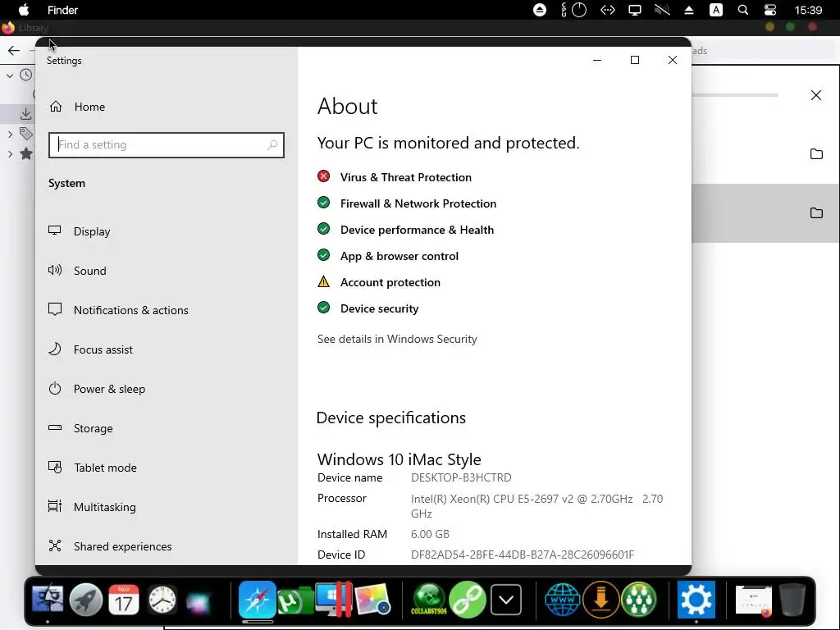840x630 pixels.
Task: Click inside the Find a setting field
Action: (166, 144)
